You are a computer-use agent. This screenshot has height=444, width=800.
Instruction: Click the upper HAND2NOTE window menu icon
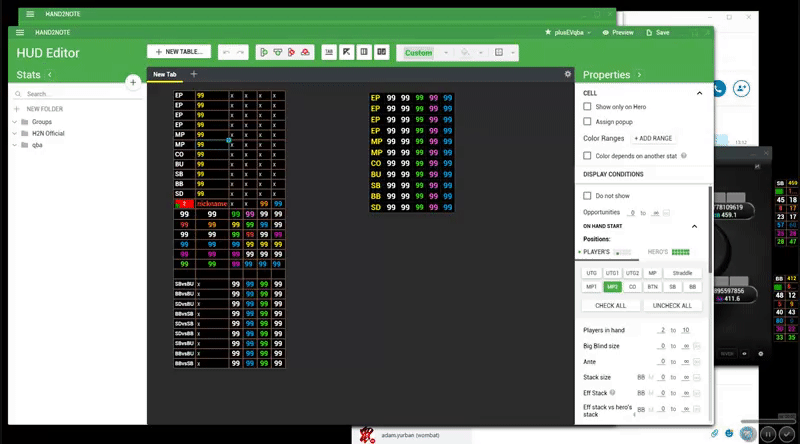coord(30,14)
